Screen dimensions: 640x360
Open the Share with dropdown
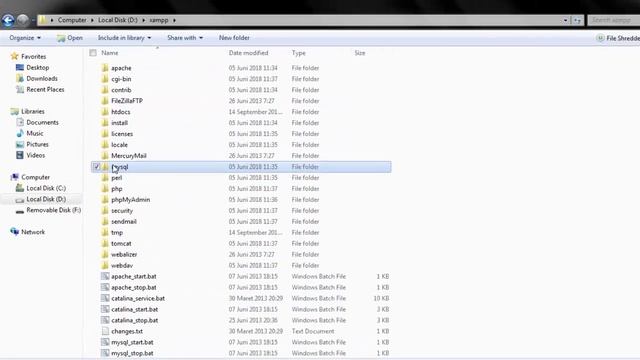pyautogui.click(x=185, y=38)
